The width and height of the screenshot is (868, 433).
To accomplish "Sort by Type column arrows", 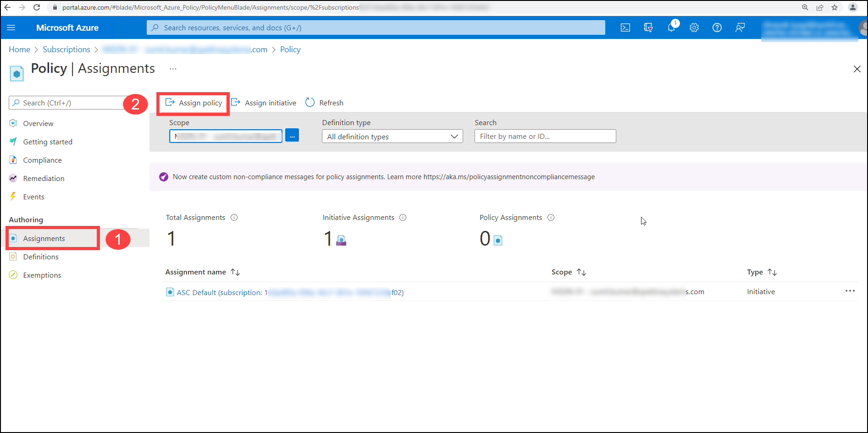I will tap(772, 272).
